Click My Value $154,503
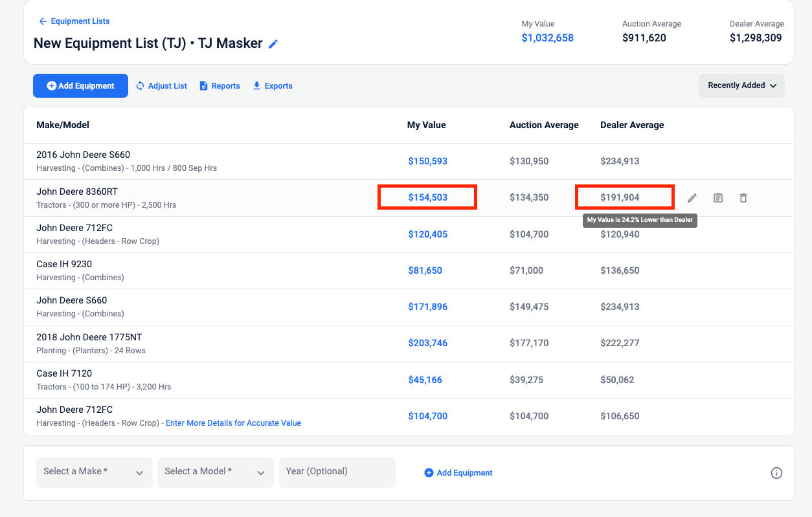This screenshot has width=812, height=517. 427,197
